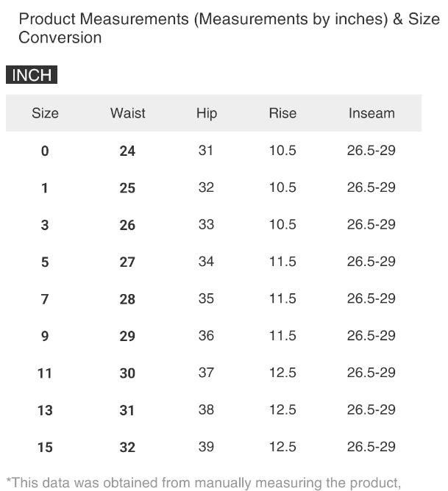448x491 pixels.
Task: Select rise value for size 15
Action: 282,447
